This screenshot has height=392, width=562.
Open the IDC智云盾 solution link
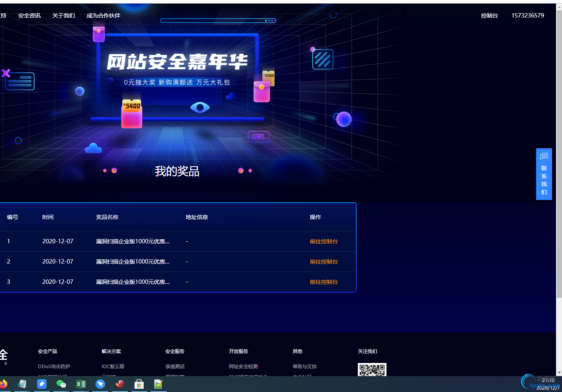pyautogui.click(x=113, y=366)
